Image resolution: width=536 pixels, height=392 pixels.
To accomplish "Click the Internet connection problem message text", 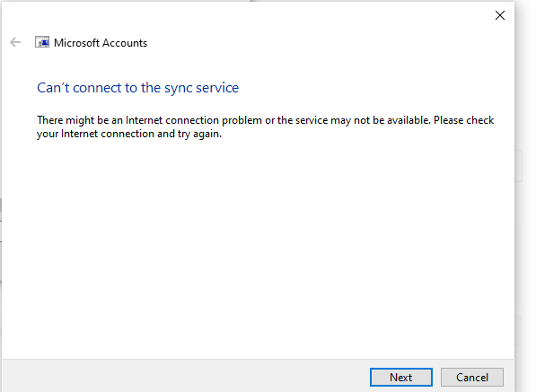I will click(265, 126).
